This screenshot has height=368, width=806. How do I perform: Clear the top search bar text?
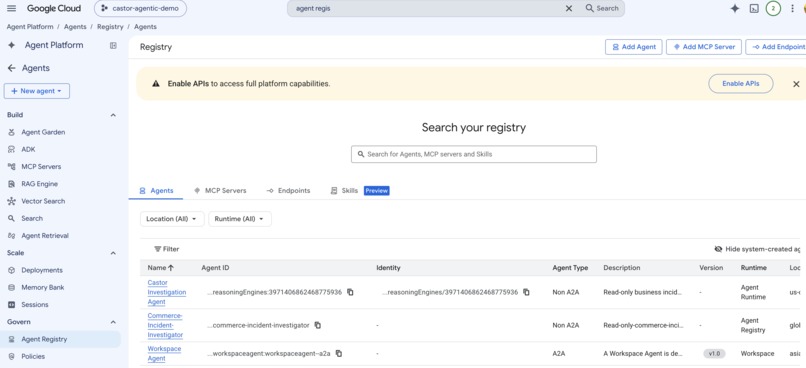[x=569, y=8]
